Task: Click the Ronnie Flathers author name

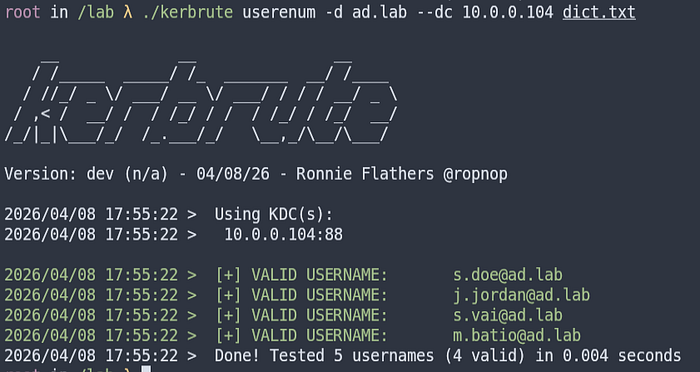Action: [365, 174]
